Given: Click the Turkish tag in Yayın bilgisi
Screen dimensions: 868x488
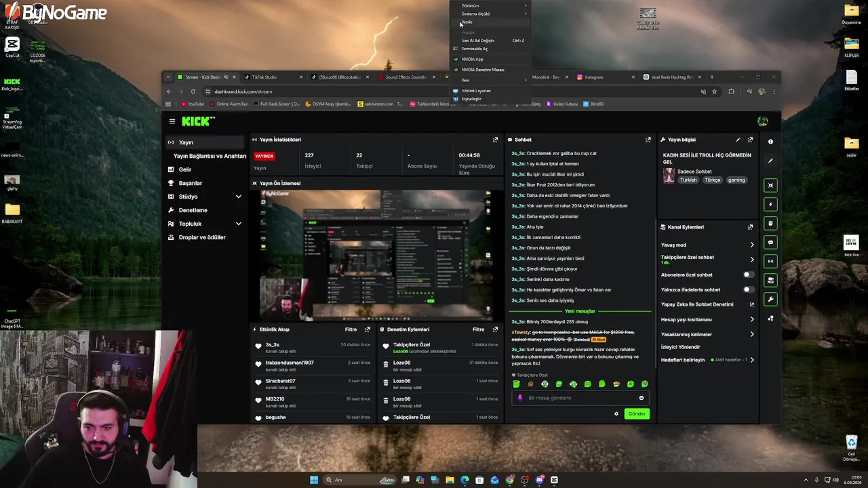Looking at the screenshot, I should point(688,180).
